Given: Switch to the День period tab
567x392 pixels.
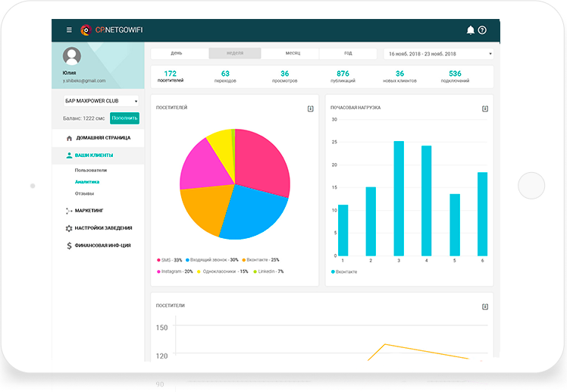Looking at the screenshot, I should click(177, 54).
